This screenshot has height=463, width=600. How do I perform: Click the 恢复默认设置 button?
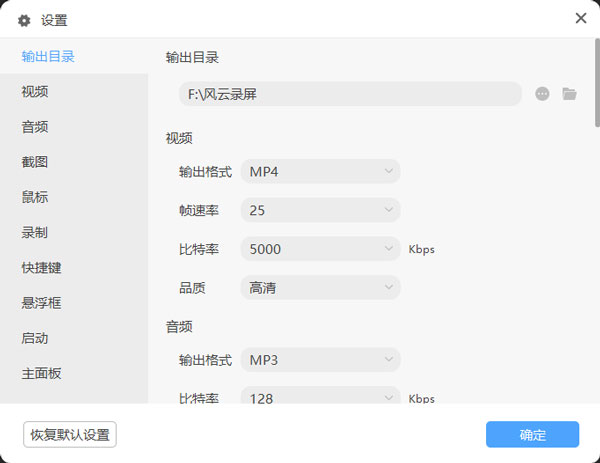70,434
